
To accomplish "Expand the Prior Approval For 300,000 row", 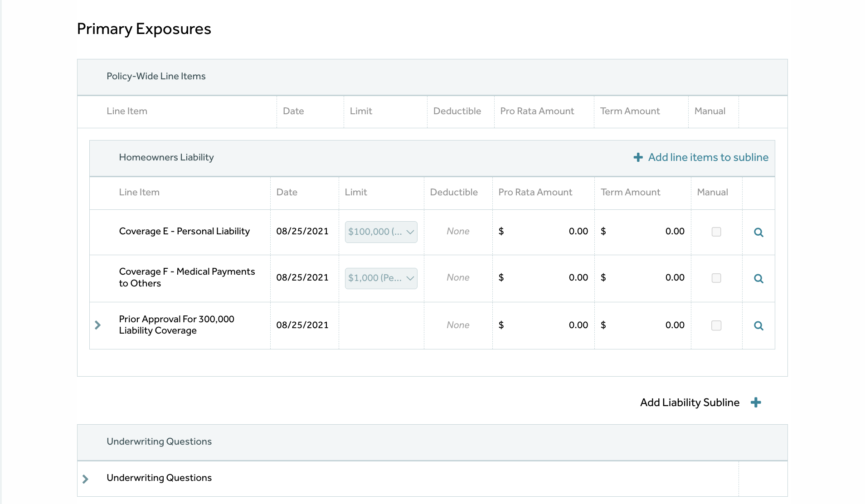I will click(x=97, y=325).
